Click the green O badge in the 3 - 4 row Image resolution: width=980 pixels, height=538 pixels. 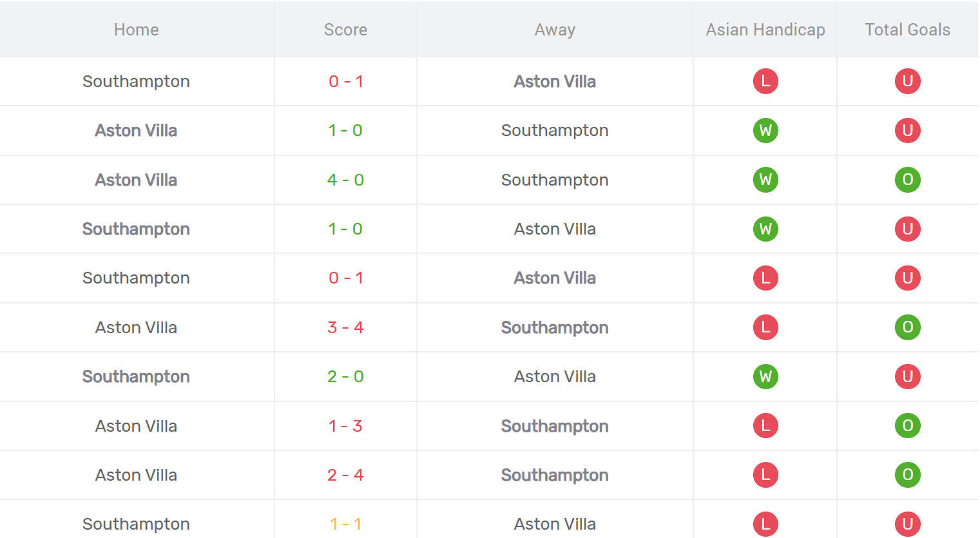coord(907,327)
